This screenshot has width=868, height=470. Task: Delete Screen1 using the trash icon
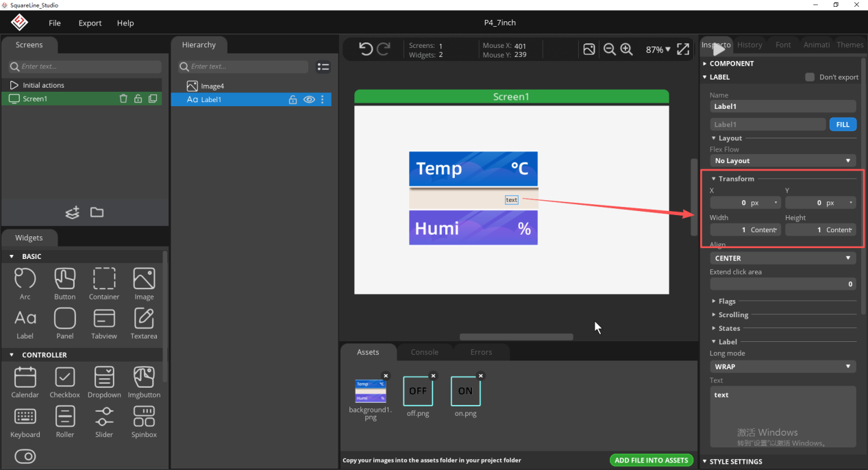coord(123,99)
